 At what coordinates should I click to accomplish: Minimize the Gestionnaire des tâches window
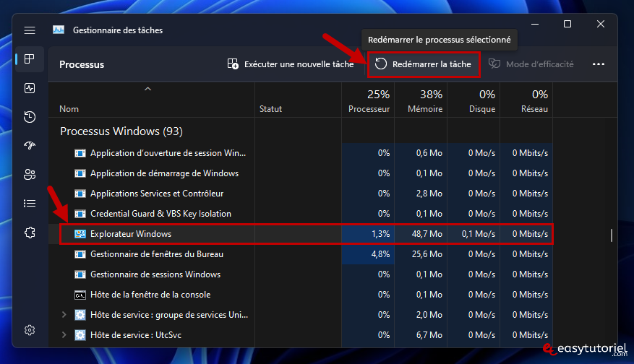click(x=535, y=25)
